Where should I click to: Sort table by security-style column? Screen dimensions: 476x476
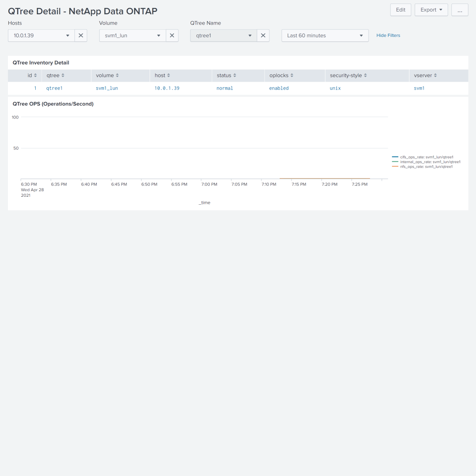coord(348,75)
